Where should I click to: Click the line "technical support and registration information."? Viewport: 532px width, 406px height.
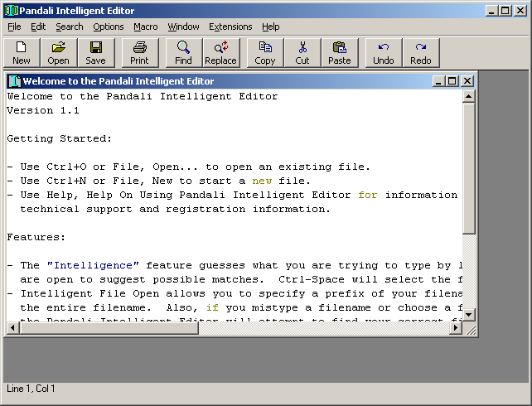pos(175,210)
